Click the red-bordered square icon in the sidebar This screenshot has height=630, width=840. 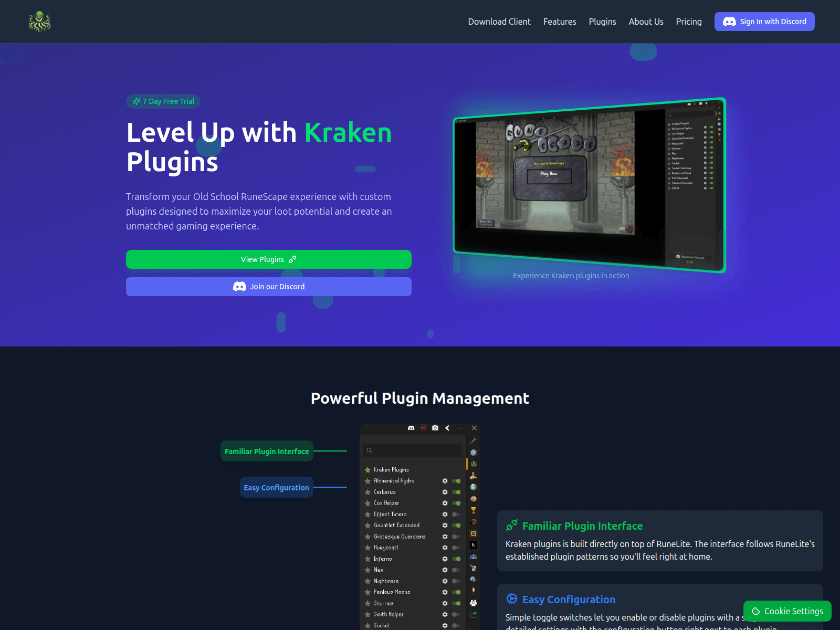pyautogui.click(x=474, y=533)
